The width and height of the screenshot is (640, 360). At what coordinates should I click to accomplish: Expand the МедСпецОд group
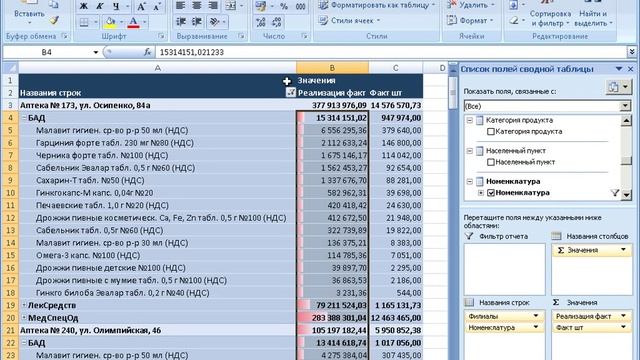click(x=24, y=318)
